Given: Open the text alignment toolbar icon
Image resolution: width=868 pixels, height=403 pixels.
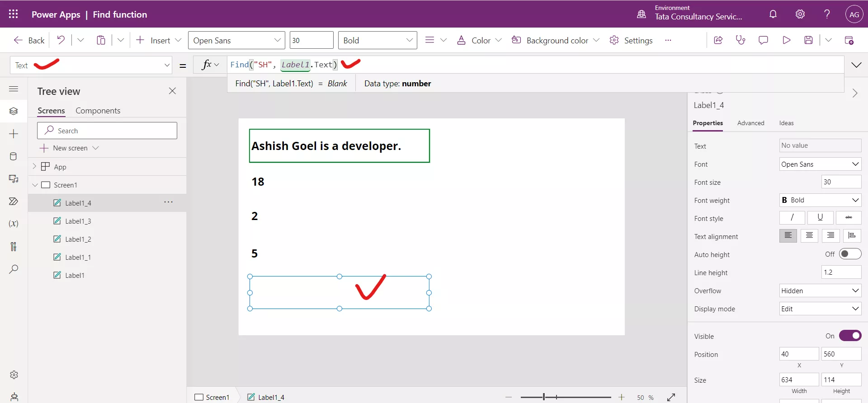Looking at the screenshot, I should tap(429, 40).
